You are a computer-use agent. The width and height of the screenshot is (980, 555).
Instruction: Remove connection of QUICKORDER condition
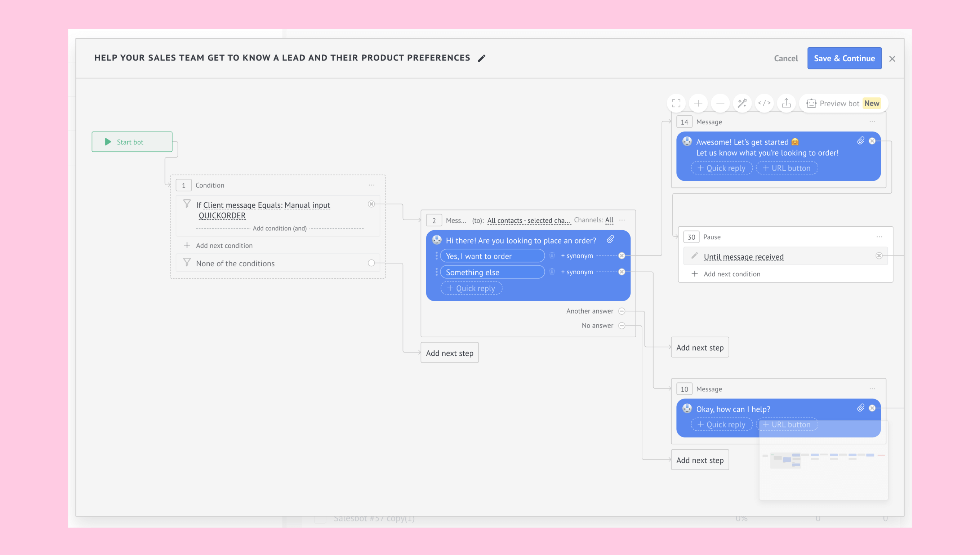(371, 204)
